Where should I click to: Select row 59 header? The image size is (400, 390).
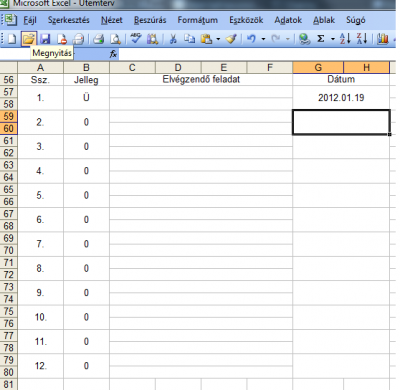9,116
